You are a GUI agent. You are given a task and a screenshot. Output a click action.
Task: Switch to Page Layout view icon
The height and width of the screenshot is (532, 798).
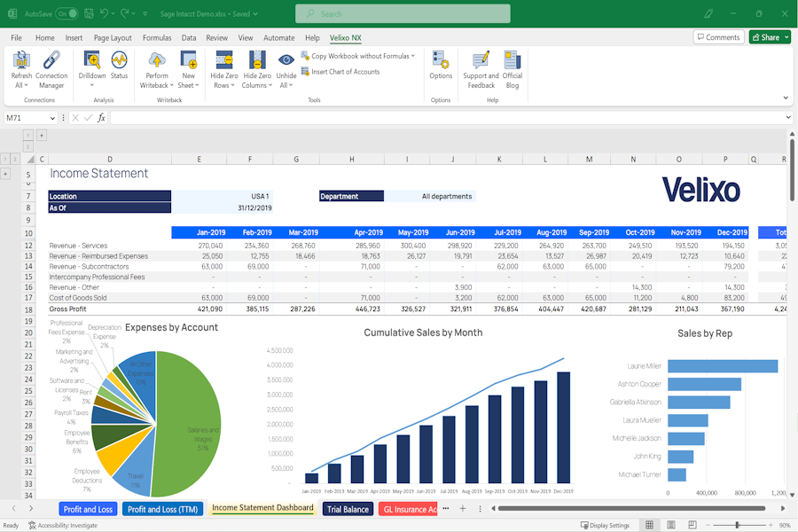tap(671, 525)
